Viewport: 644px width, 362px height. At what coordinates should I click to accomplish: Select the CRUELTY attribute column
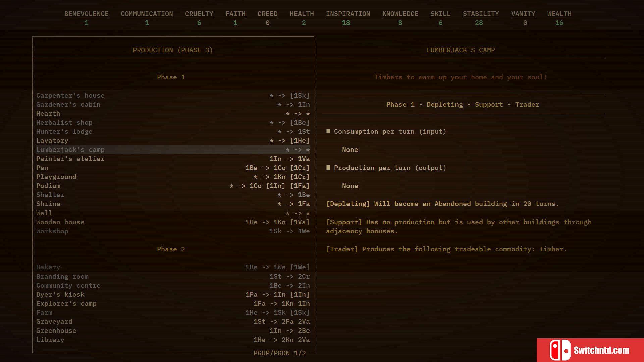(x=199, y=18)
